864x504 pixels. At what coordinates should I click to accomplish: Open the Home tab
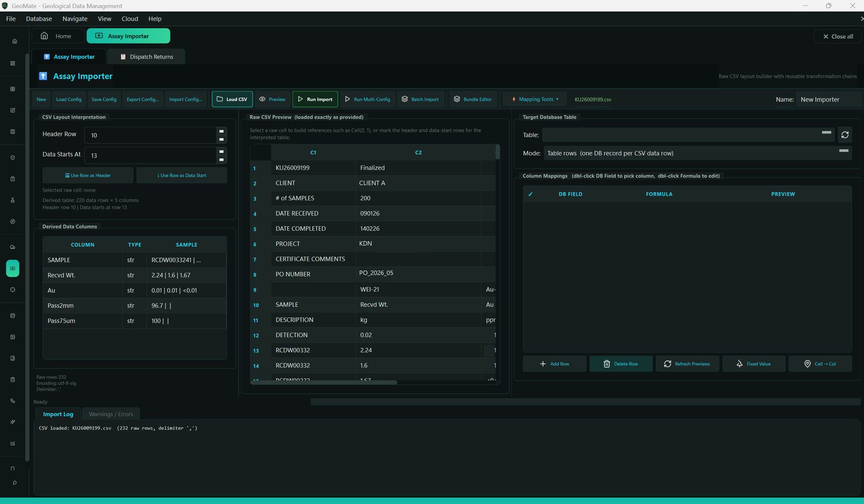(x=58, y=36)
